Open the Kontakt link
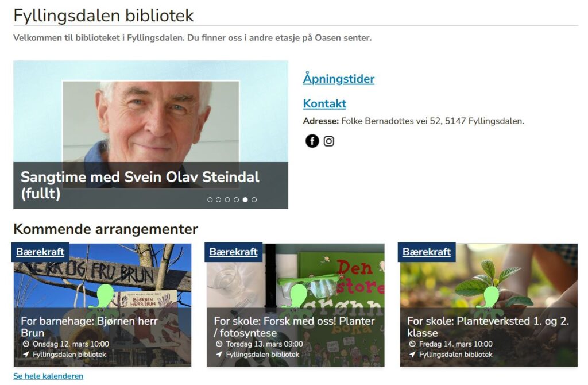Image resolution: width=588 pixels, height=385 pixels. click(324, 103)
